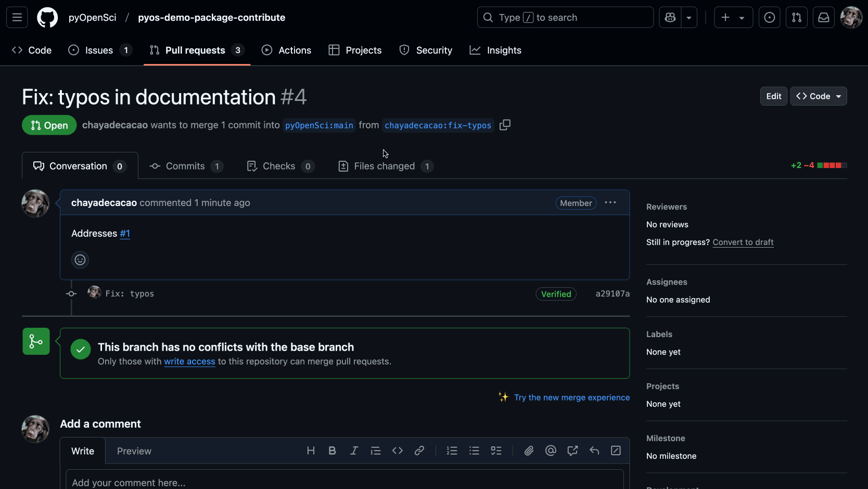Insert heading formatting icon
This screenshot has width=868, height=489.
pos(311,451)
